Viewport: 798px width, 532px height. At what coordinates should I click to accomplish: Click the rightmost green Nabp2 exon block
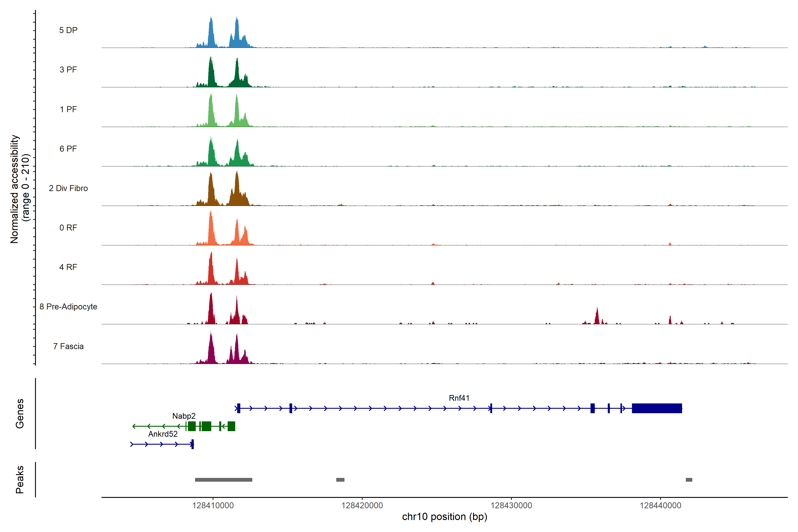tap(231, 426)
